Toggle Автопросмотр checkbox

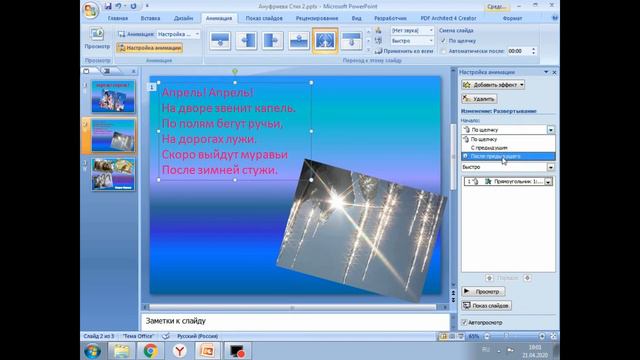(464, 322)
